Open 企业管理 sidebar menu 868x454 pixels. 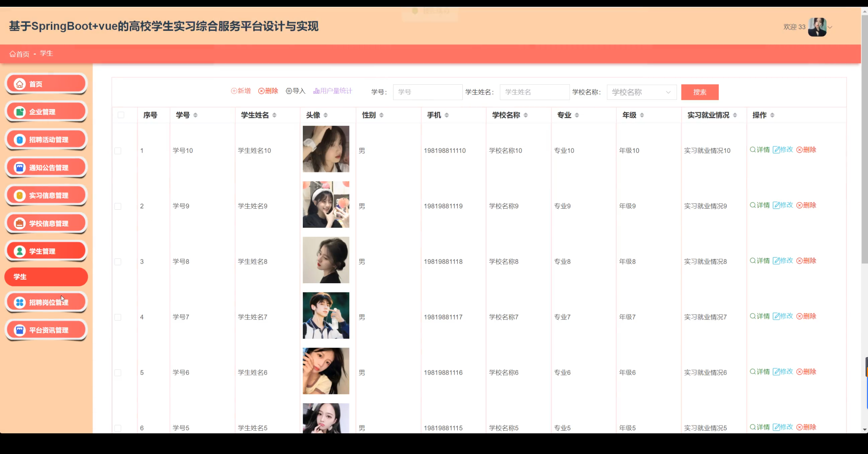(x=46, y=112)
